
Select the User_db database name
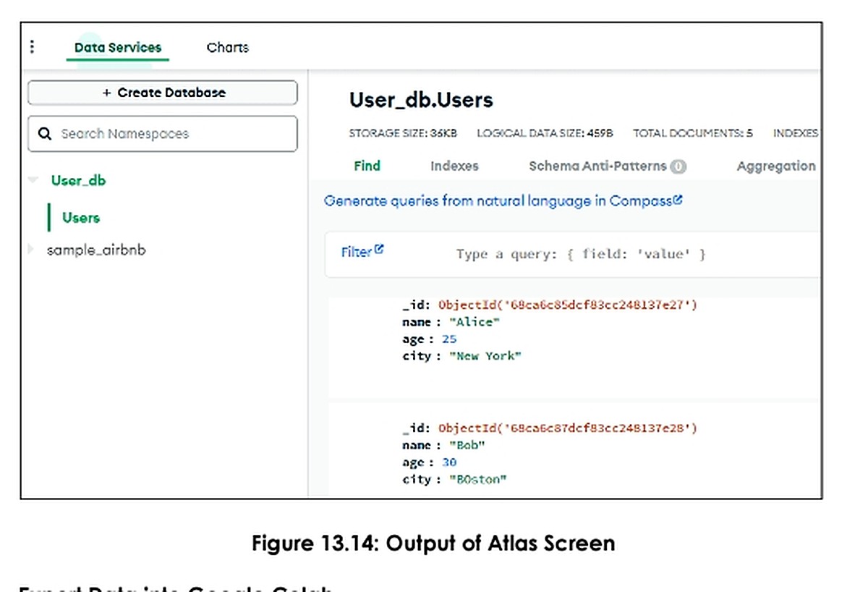(x=78, y=181)
